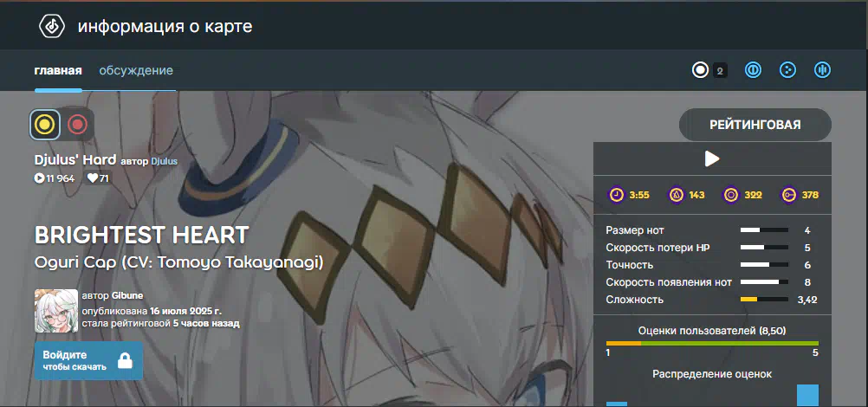
Task: Switch to the обсуждение tab
Action: [x=136, y=70]
